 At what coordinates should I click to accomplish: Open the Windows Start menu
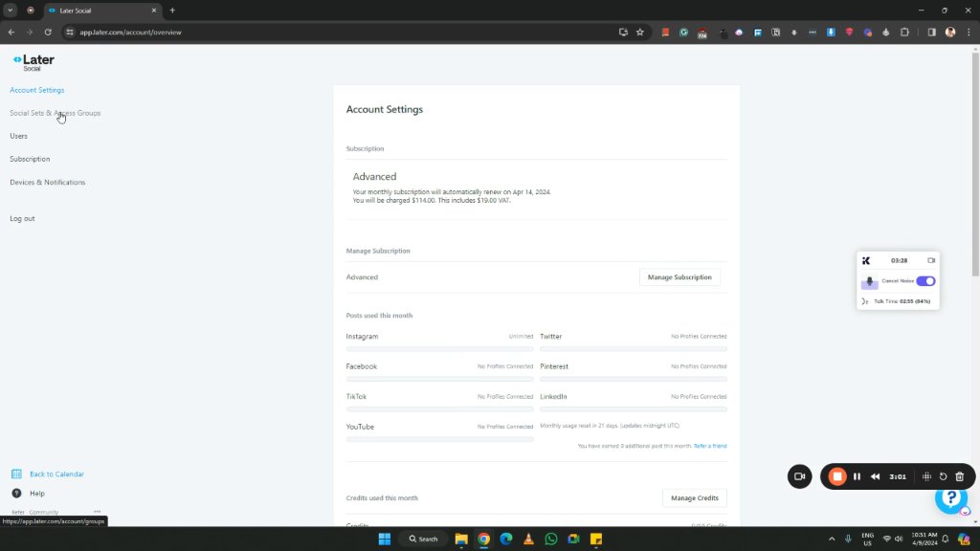pyautogui.click(x=385, y=540)
